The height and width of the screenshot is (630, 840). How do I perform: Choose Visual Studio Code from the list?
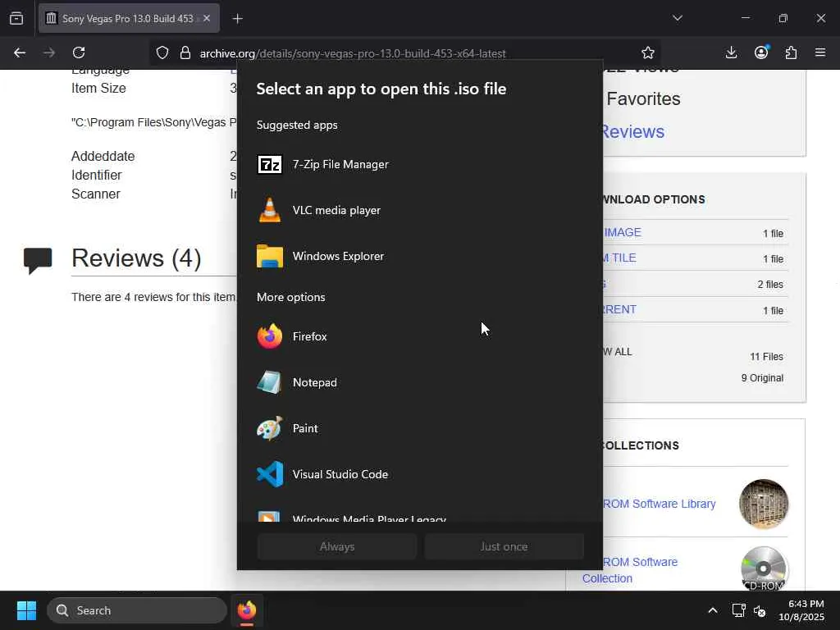click(x=419, y=474)
